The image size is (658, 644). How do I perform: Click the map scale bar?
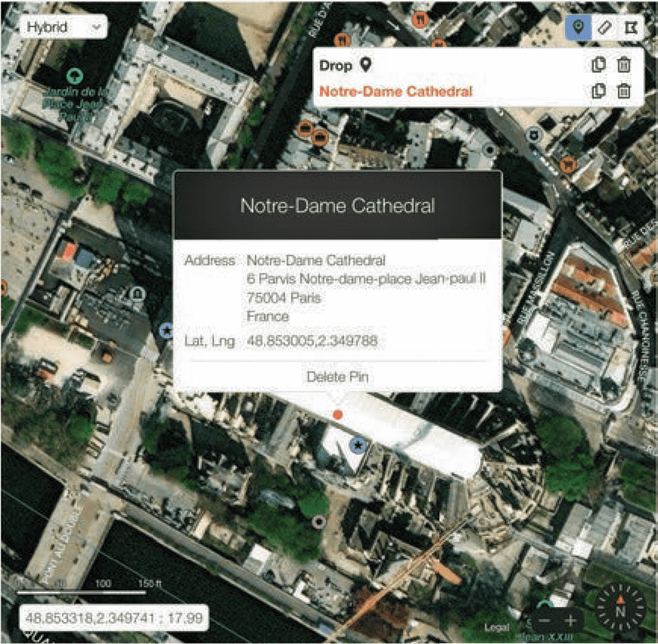[81, 592]
